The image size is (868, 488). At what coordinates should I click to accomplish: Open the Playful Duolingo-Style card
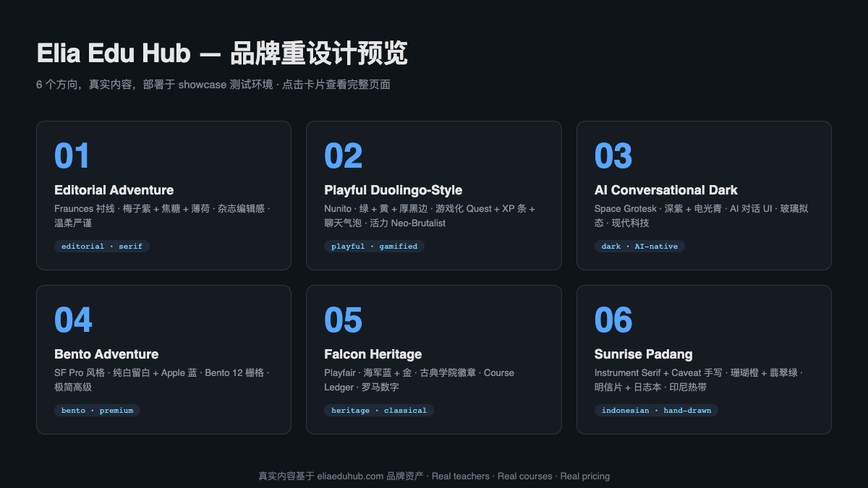coord(434,195)
